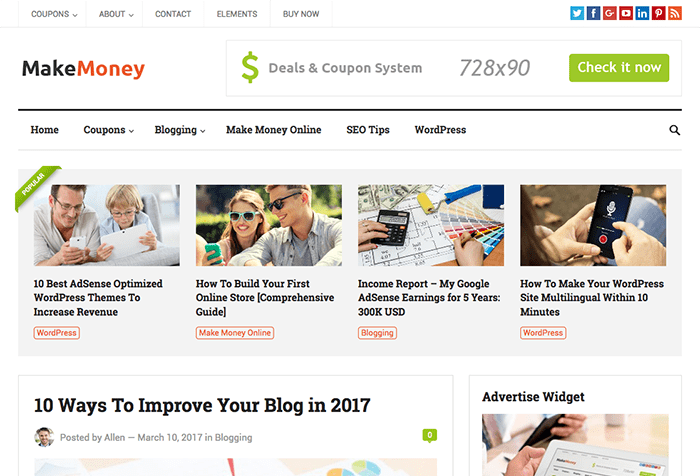Expand the top bar COUPONS dropdown

[54, 14]
